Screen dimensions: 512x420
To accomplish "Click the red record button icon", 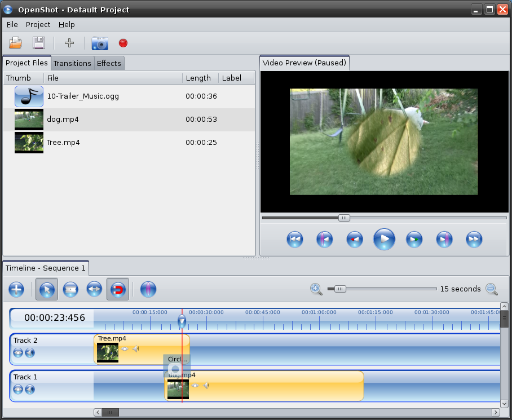I will pyautogui.click(x=123, y=43).
